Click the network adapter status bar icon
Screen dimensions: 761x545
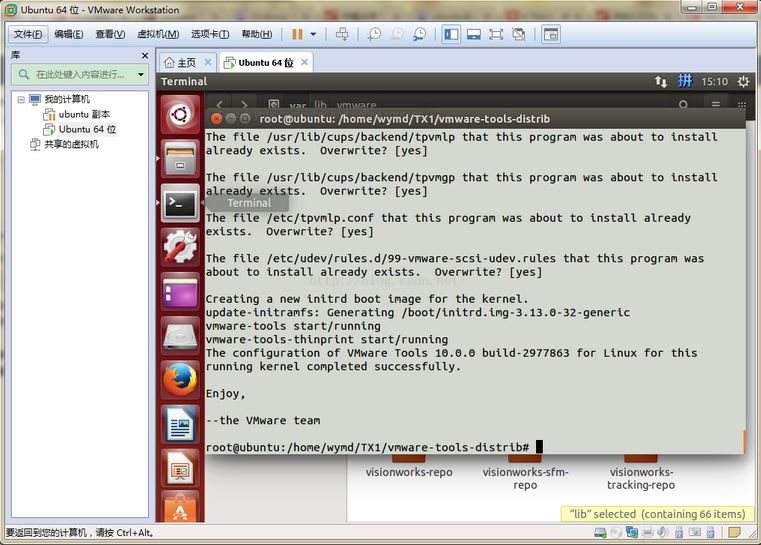pos(631,532)
